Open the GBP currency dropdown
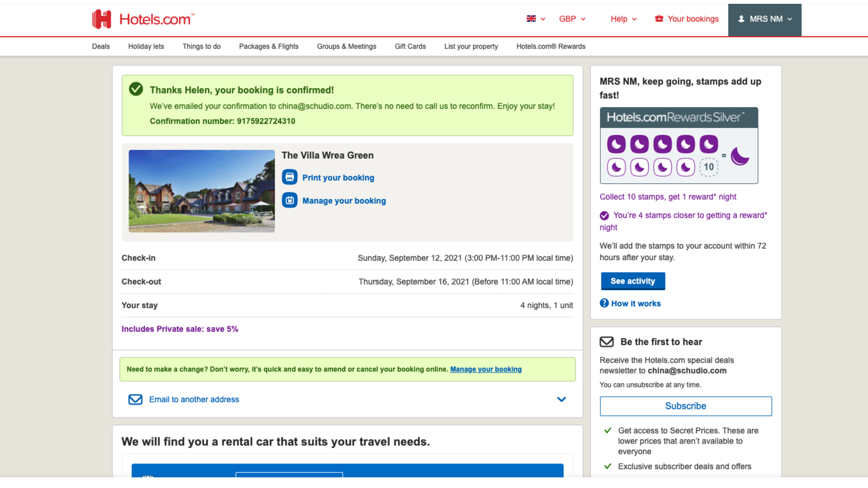 (572, 19)
